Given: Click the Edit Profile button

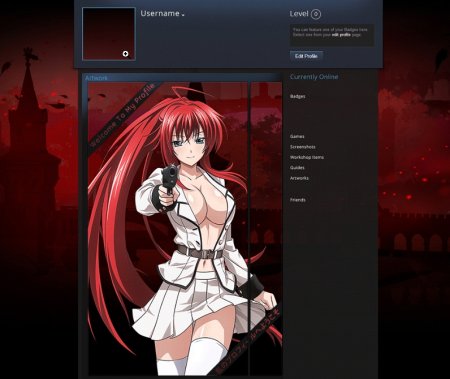Looking at the screenshot, I should [x=306, y=56].
